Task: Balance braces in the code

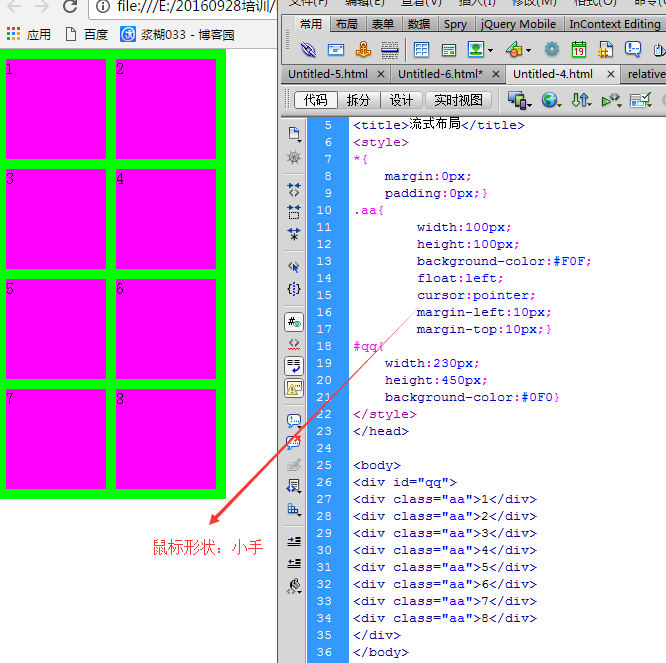Action: tap(293, 289)
